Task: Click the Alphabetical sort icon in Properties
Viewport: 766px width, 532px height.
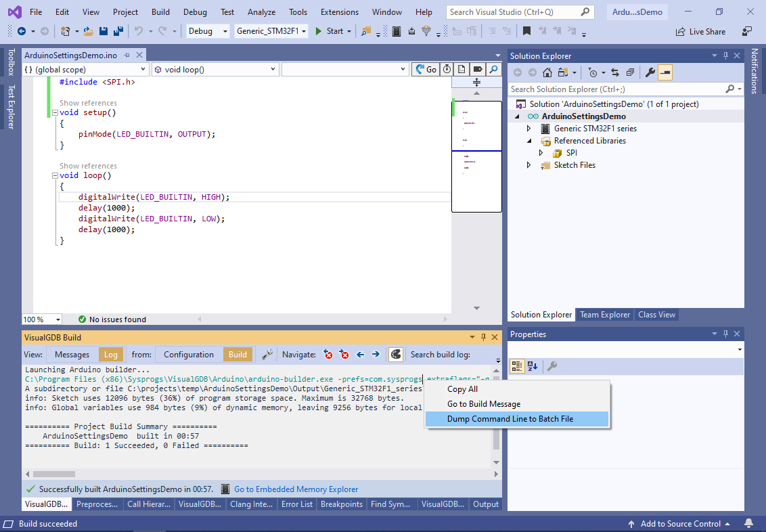Action: [x=533, y=366]
